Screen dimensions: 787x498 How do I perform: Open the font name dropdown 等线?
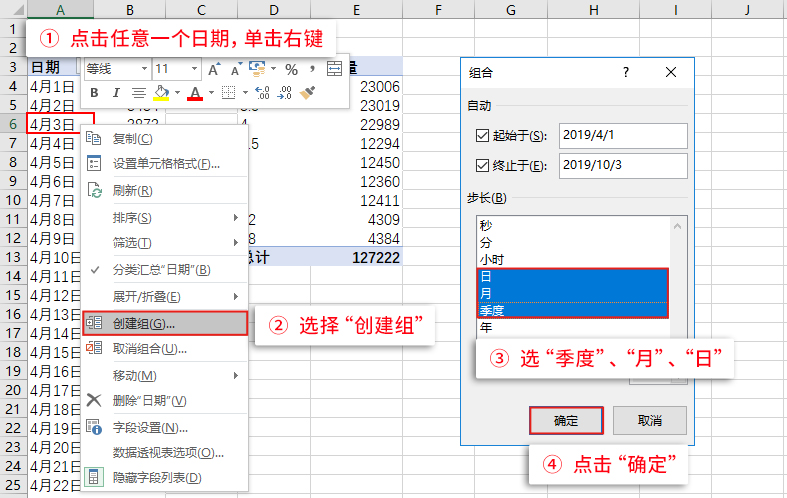(x=145, y=69)
